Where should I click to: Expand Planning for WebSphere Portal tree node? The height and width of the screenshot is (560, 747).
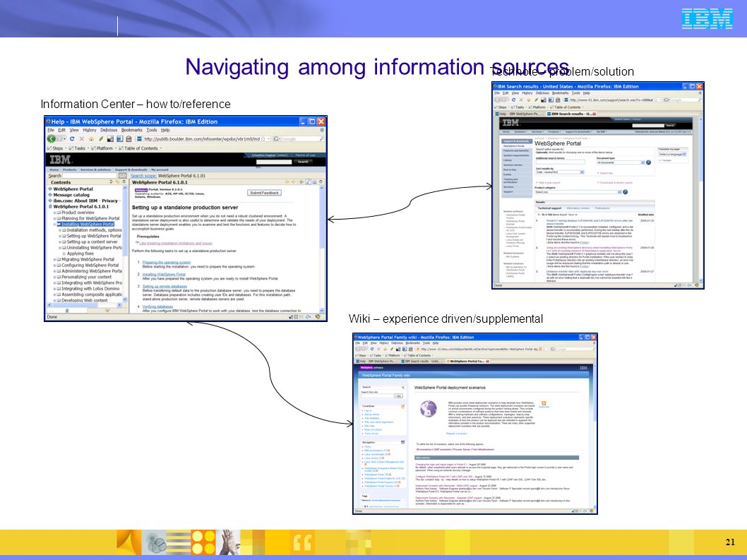coord(55,218)
